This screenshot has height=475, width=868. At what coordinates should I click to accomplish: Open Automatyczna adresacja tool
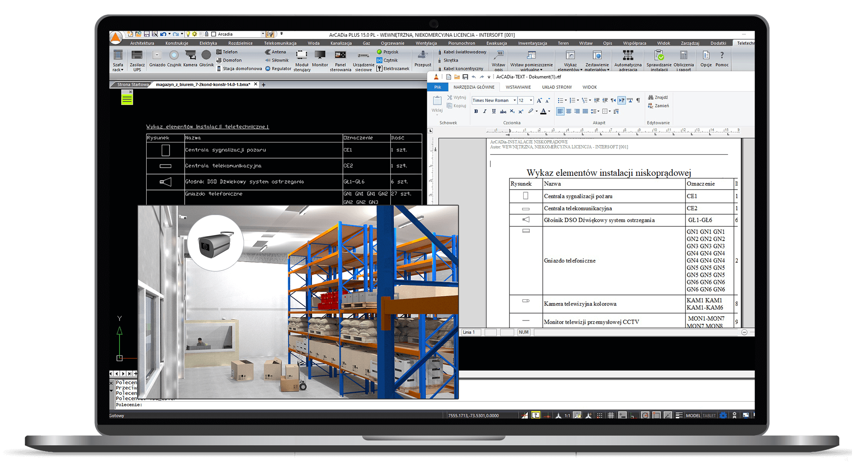(x=628, y=56)
